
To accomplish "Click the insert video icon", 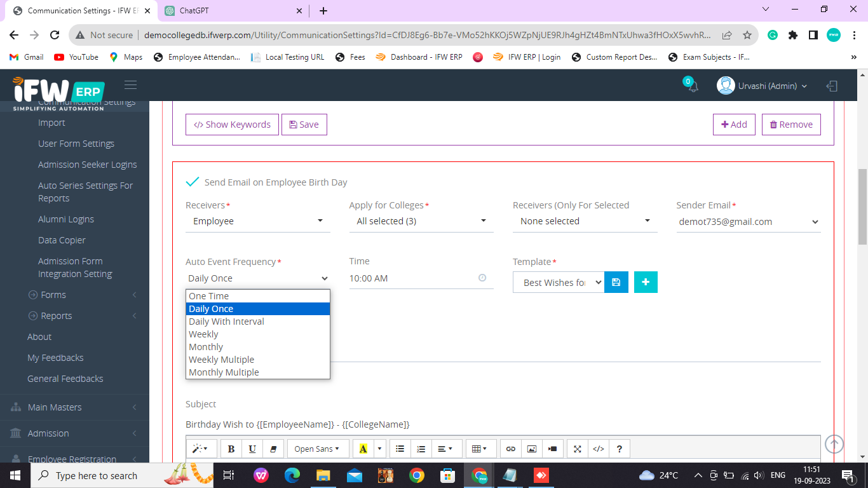I will (x=553, y=449).
